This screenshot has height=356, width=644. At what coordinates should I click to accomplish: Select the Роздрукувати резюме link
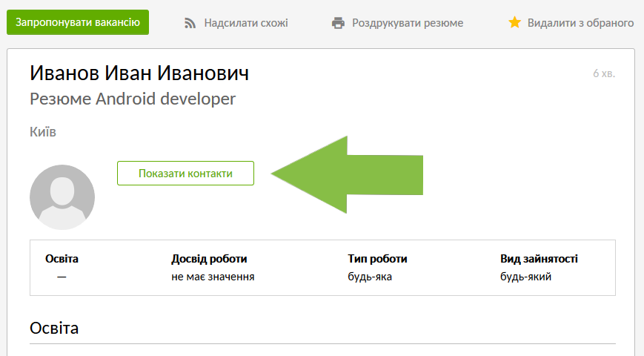click(x=408, y=23)
